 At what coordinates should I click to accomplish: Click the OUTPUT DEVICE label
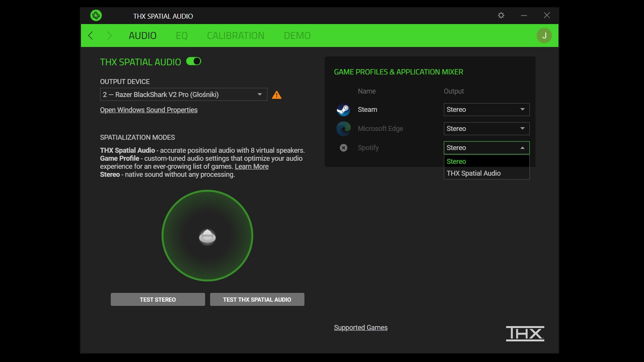[125, 82]
